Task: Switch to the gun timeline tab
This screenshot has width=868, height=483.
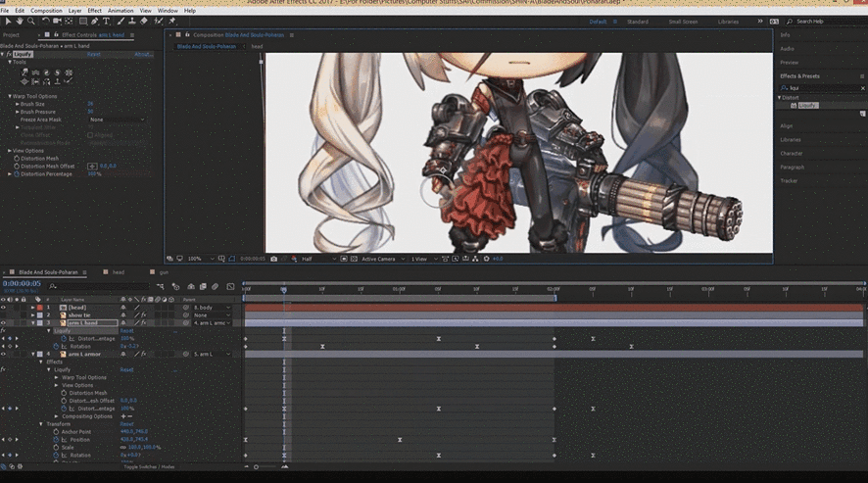Action: coord(164,272)
